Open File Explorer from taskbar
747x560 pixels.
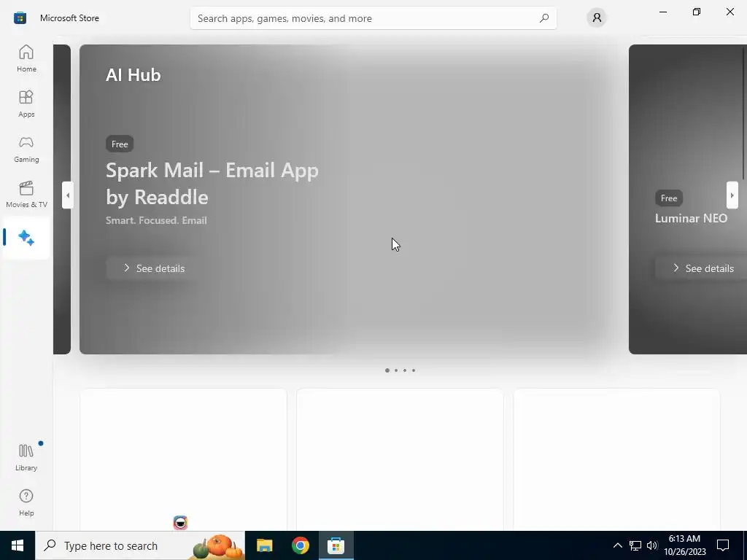click(x=264, y=545)
